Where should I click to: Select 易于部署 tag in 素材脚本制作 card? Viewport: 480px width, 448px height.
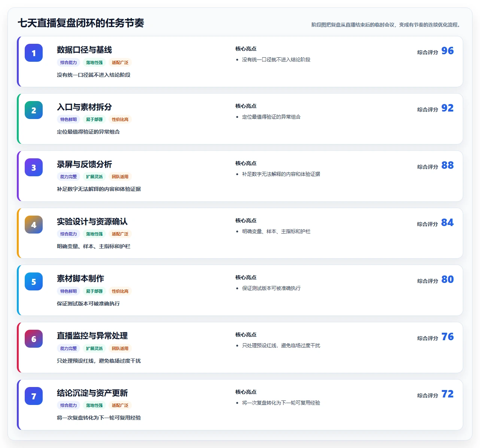94,291
